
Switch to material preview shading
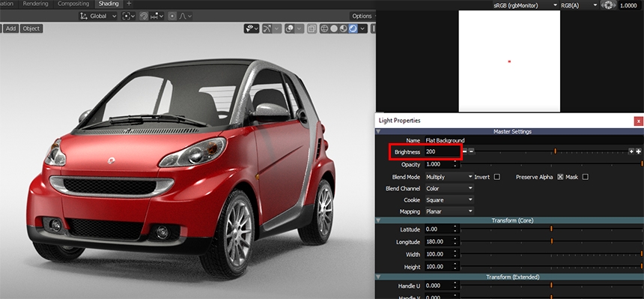(344, 28)
